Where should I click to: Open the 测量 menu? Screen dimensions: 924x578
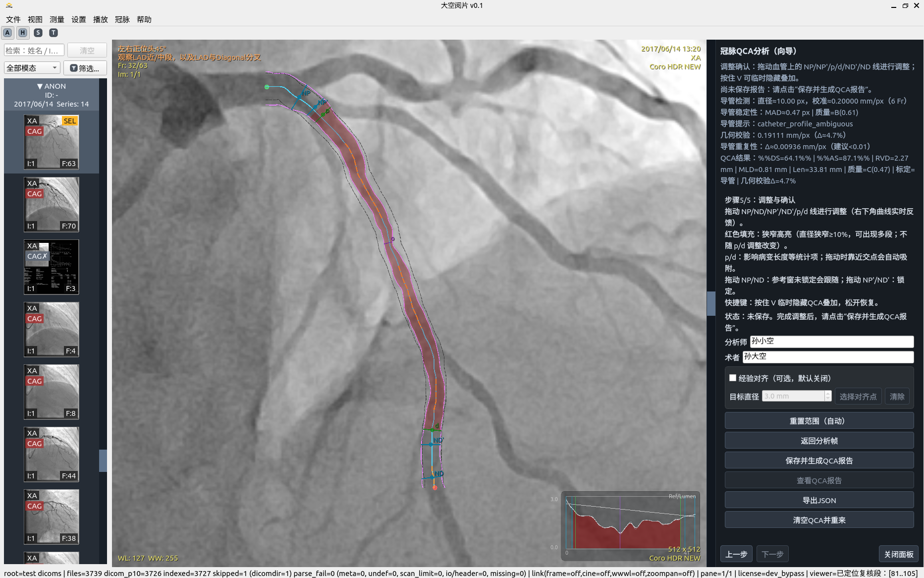57,19
